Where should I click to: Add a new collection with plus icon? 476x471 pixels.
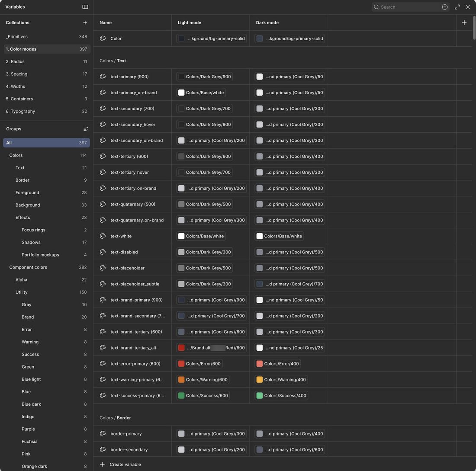pos(85,22)
